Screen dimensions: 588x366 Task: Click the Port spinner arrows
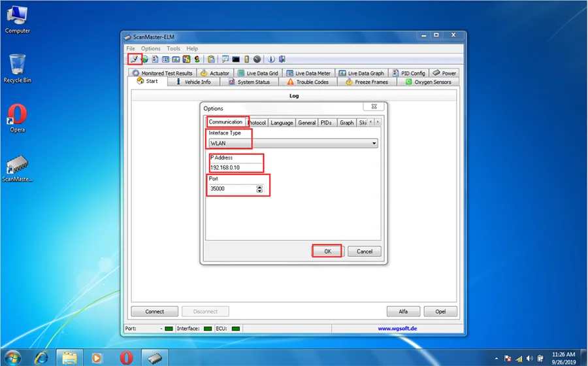259,189
